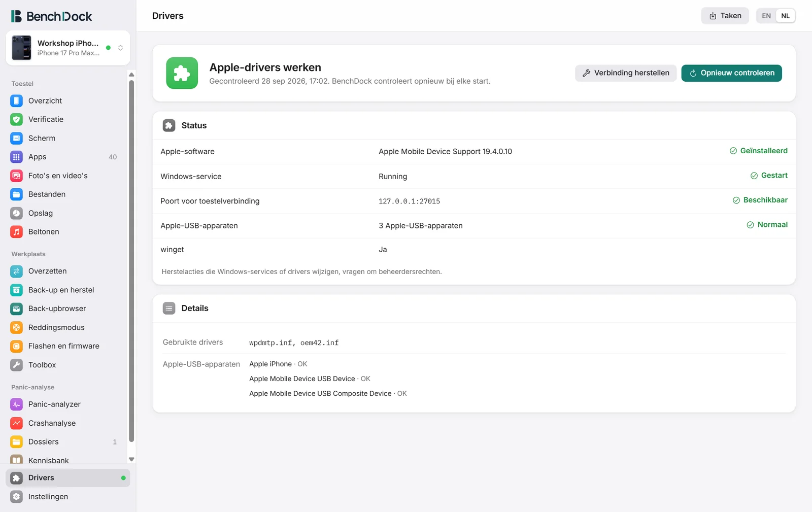Click the Taken button
Screen dimensions: 812x512
pyautogui.click(x=725, y=16)
